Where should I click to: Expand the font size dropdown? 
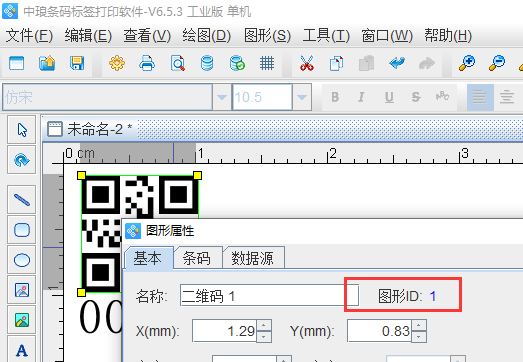tap(302, 97)
